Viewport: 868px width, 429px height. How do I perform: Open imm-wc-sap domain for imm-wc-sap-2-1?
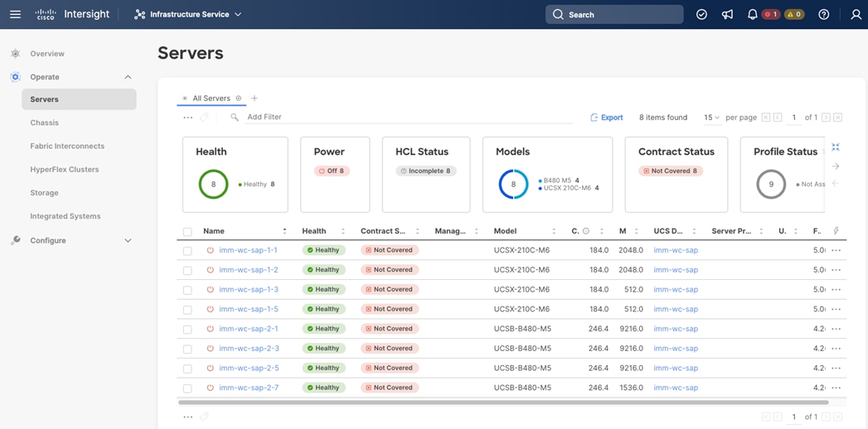pyautogui.click(x=676, y=329)
